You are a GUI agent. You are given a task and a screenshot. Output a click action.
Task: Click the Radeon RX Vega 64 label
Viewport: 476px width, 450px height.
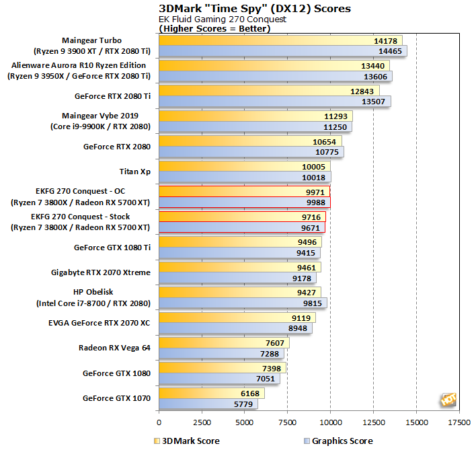(x=114, y=348)
